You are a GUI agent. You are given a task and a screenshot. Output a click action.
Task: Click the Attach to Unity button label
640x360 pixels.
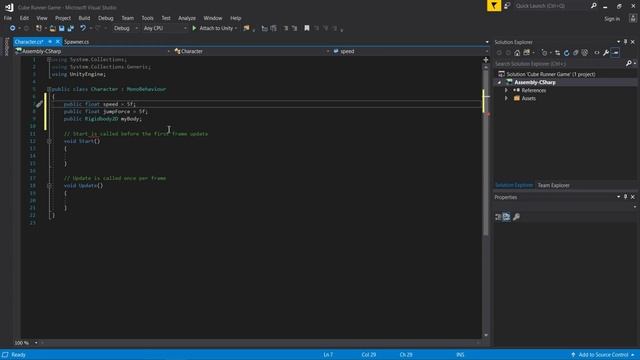(216, 28)
